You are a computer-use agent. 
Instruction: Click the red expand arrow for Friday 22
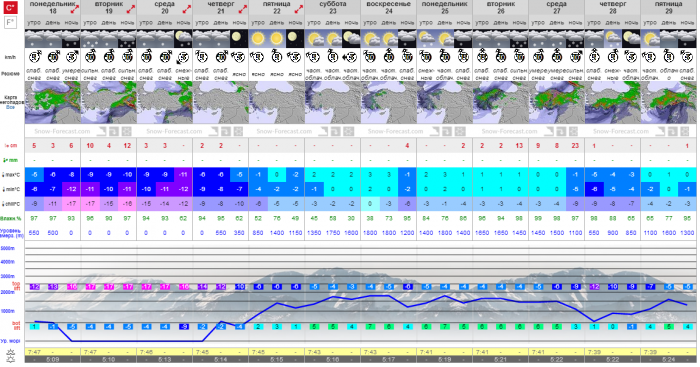point(299,9)
